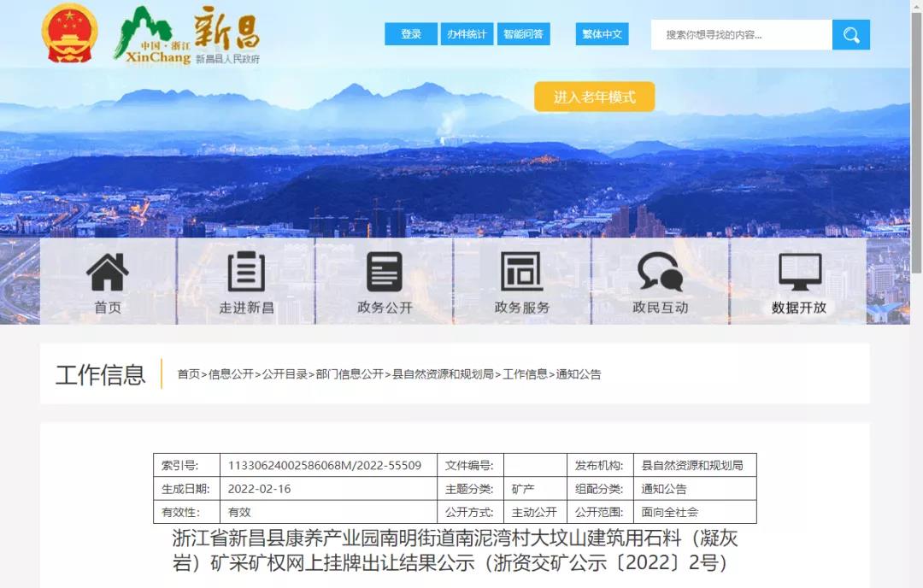Viewport: 923px width, 588px height.
Task: Focus the search input field
Action: tap(741, 35)
